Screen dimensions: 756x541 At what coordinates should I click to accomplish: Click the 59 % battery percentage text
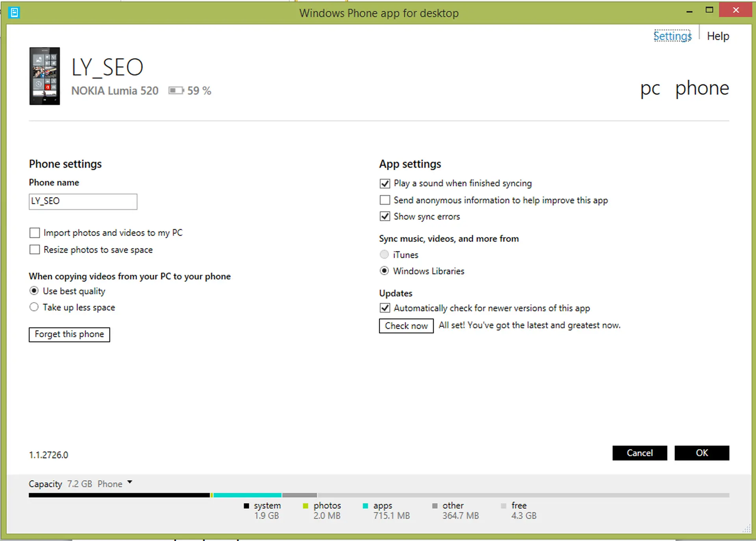199,91
